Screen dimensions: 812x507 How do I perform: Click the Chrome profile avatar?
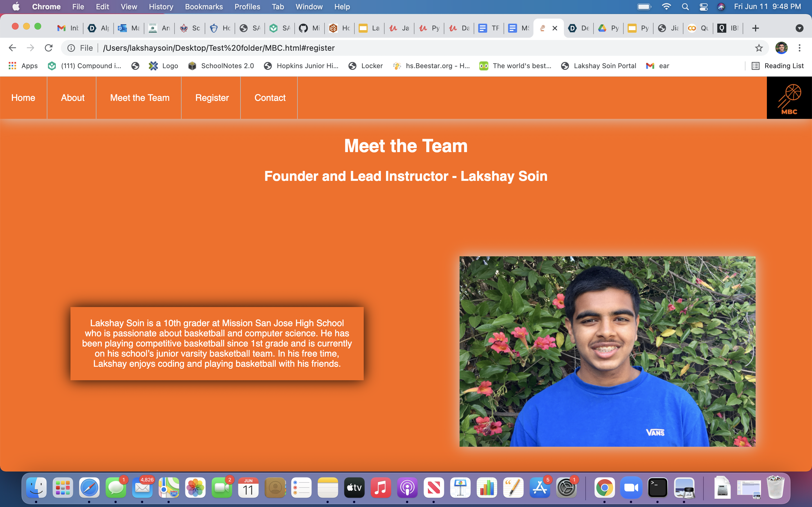[781, 48]
